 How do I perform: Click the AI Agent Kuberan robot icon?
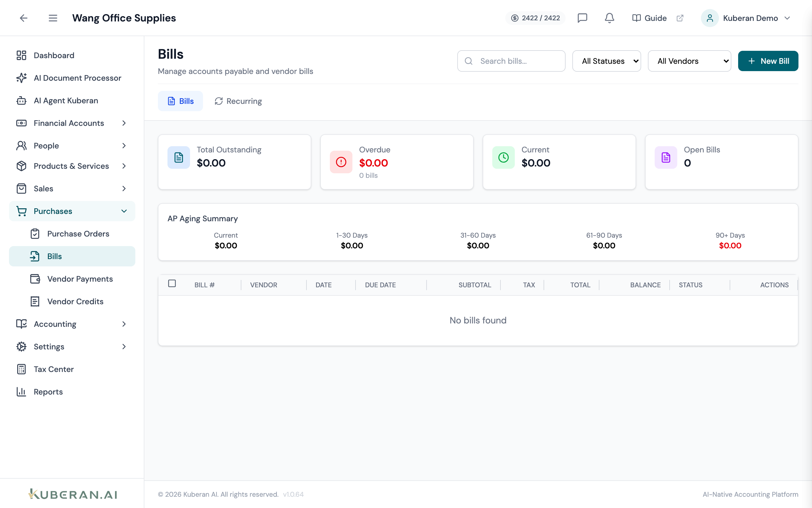21,100
